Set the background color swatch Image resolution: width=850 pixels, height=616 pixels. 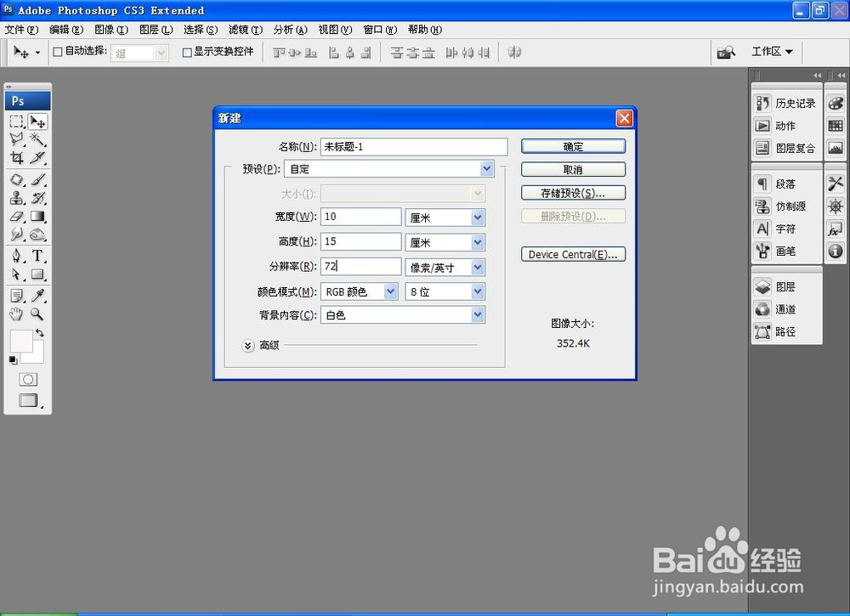38,357
